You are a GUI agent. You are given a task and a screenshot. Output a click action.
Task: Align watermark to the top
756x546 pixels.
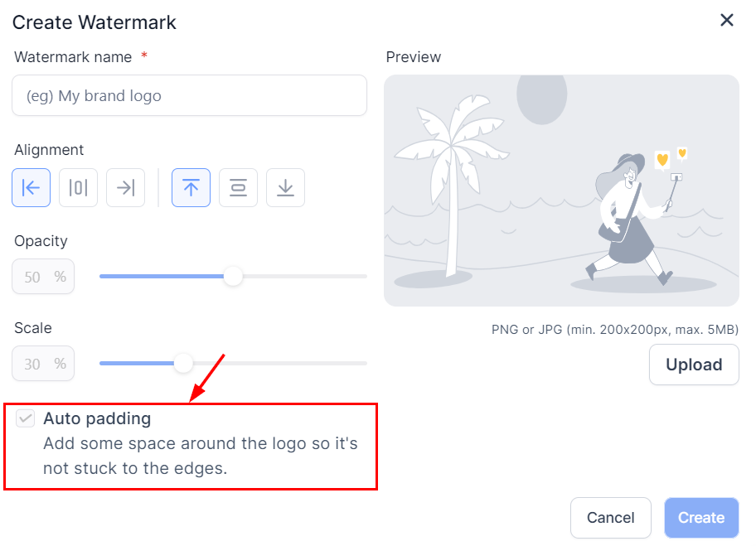(191, 188)
